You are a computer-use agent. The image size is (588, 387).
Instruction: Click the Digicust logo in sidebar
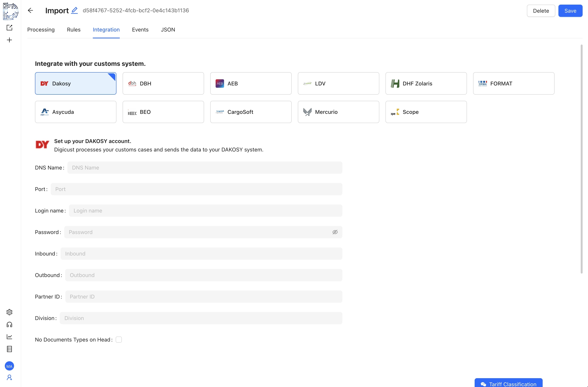10,11
